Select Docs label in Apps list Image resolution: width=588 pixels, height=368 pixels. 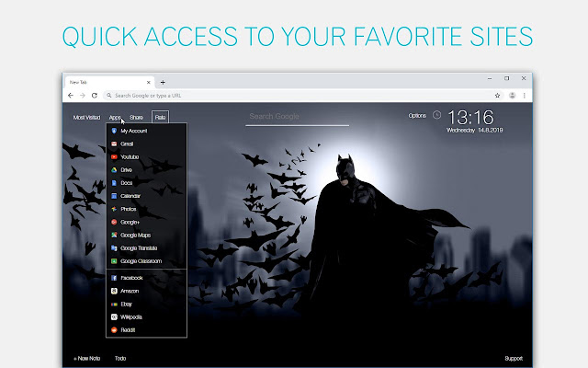click(127, 183)
